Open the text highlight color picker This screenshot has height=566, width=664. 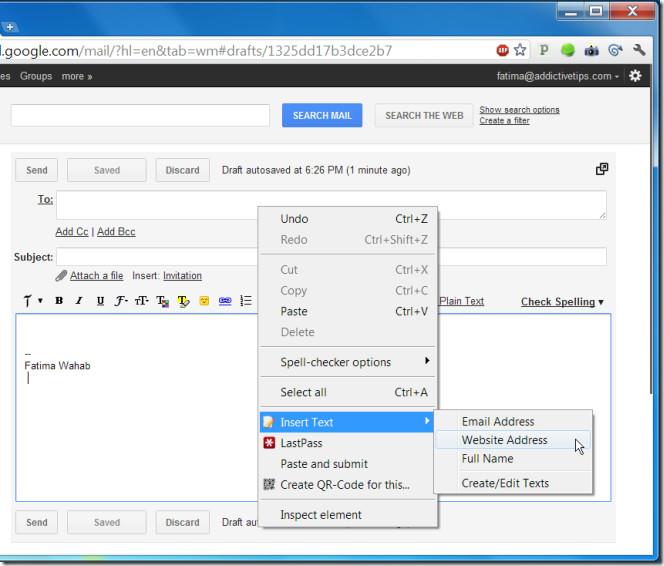click(183, 301)
